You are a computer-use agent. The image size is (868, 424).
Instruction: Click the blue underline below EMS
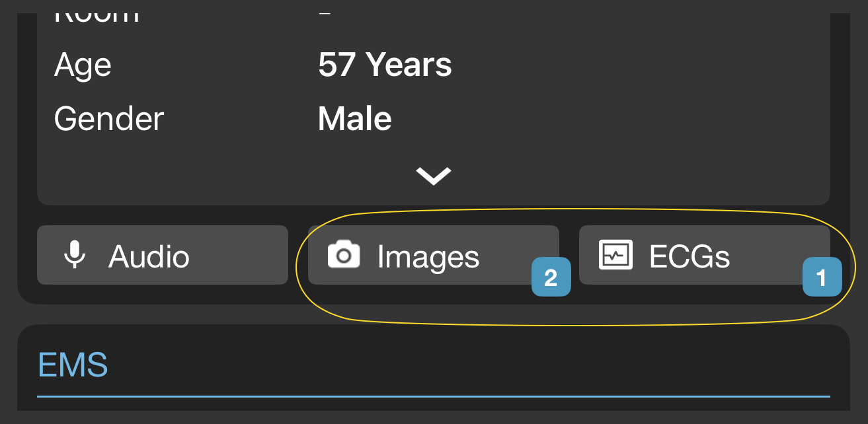click(434, 397)
